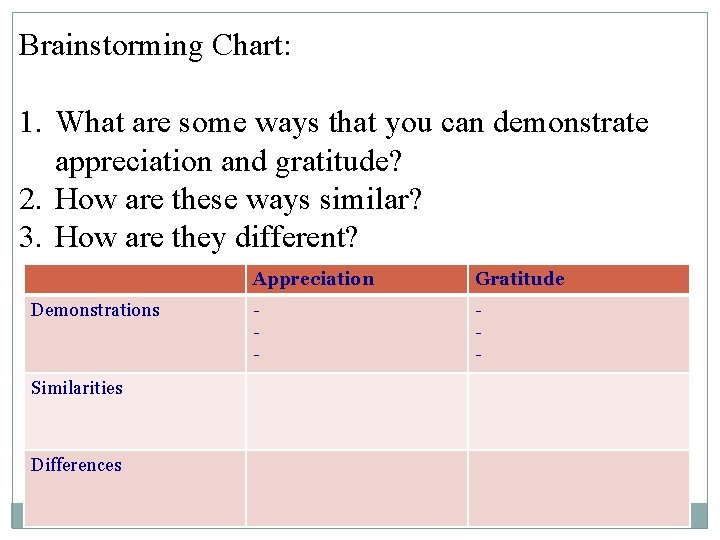Select the Gratitude column header
The image size is (720, 540).
pyautogui.click(x=579, y=279)
